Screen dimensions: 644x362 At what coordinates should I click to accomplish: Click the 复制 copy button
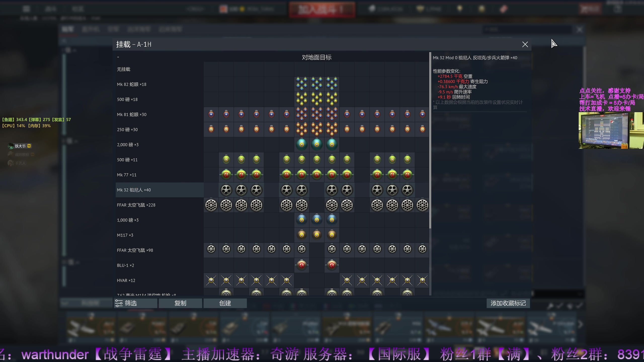(x=180, y=303)
